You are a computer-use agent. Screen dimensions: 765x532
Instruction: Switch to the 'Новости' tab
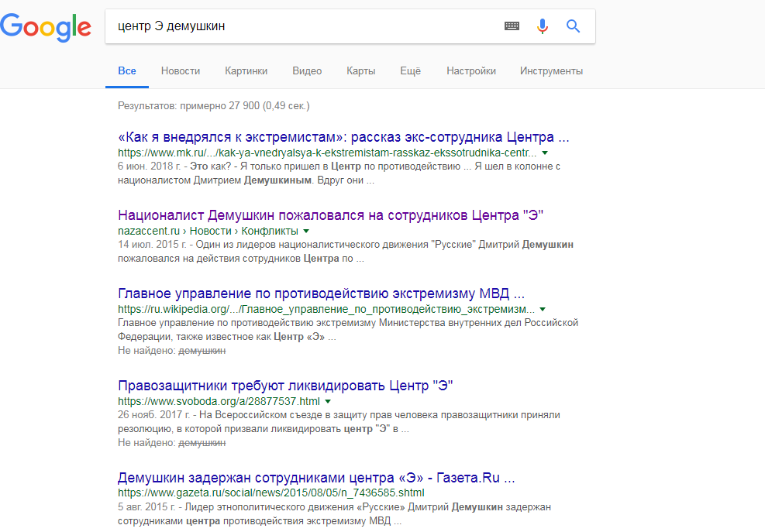(181, 70)
